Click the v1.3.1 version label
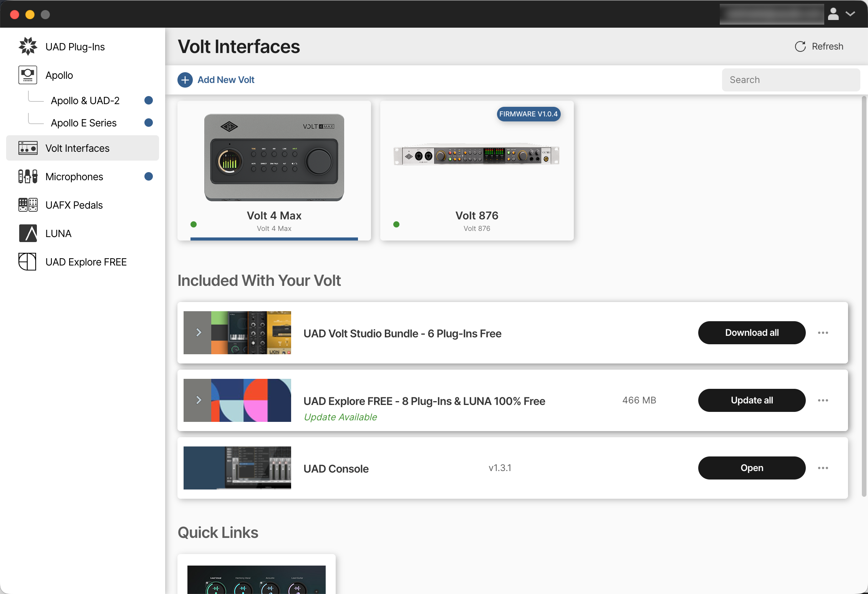This screenshot has height=594, width=868. tap(500, 468)
